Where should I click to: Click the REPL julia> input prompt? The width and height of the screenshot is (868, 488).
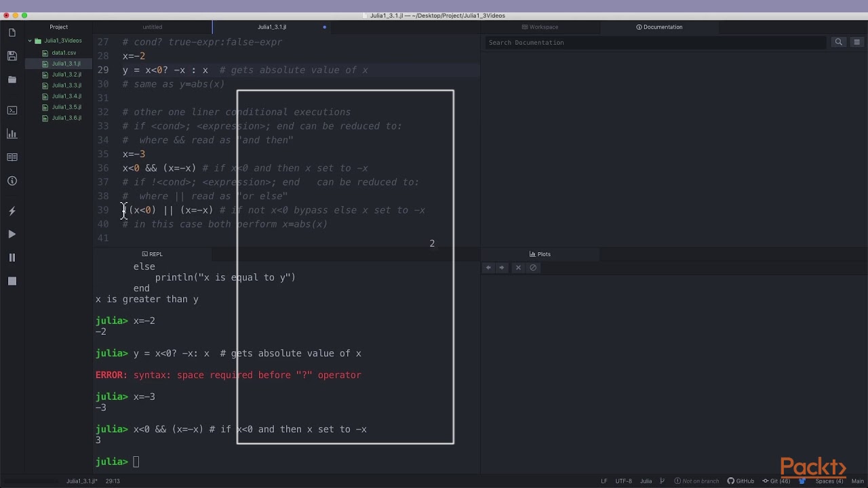(x=136, y=462)
